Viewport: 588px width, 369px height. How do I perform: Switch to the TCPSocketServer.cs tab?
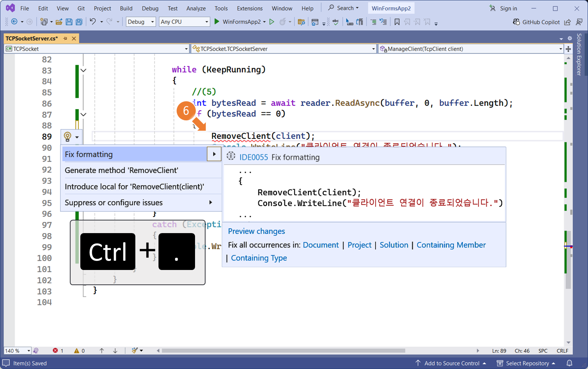pos(32,38)
